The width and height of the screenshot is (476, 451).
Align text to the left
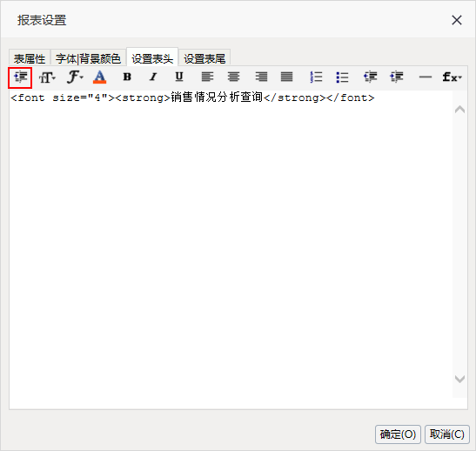(x=207, y=77)
